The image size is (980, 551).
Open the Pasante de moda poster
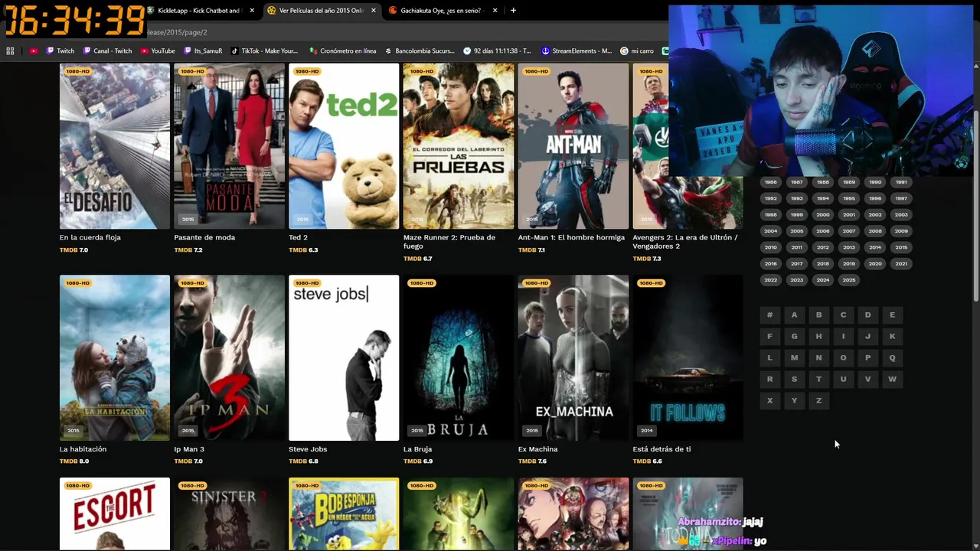229,146
